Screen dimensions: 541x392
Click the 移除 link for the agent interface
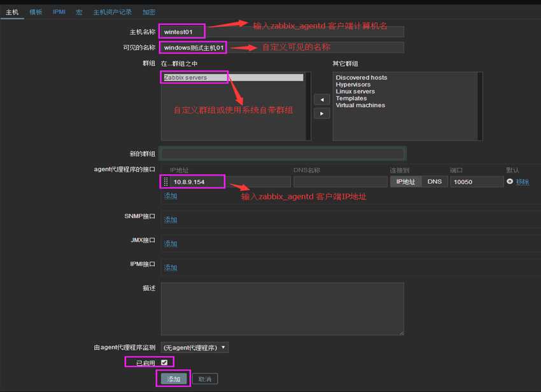click(523, 182)
